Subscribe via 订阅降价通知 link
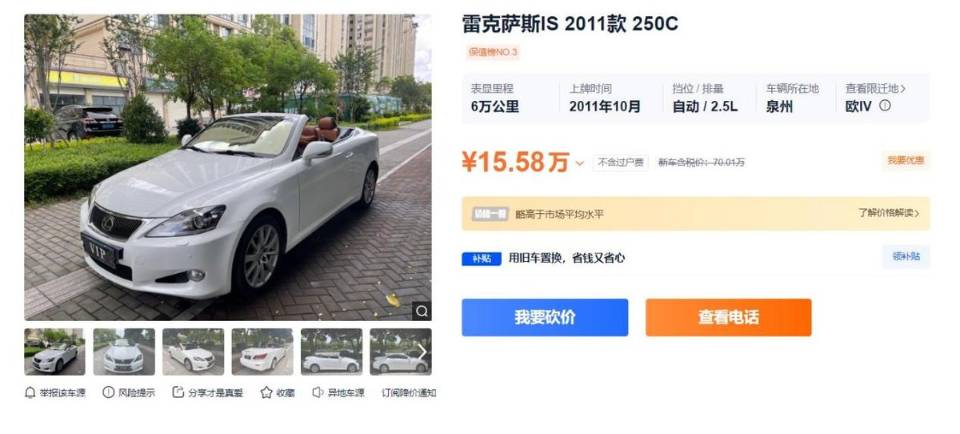This screenshot has height=434, width=960. (x=409, y=393)
